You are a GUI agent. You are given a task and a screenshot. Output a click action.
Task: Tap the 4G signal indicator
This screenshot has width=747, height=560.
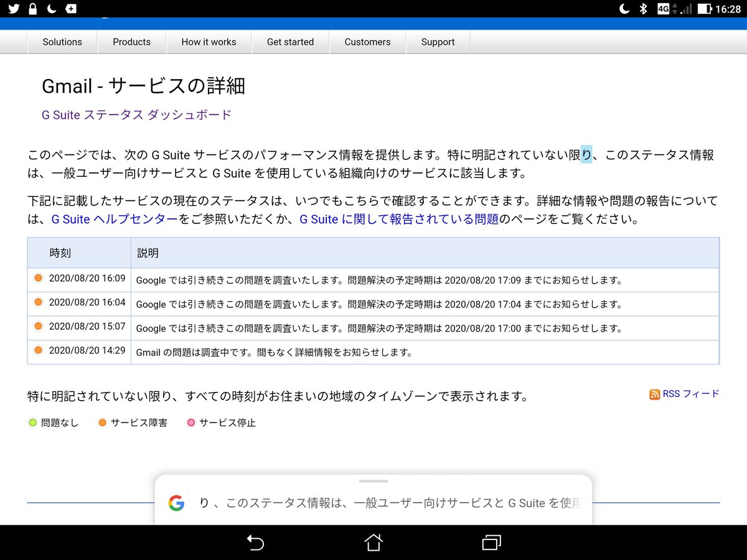pos(663,9)
